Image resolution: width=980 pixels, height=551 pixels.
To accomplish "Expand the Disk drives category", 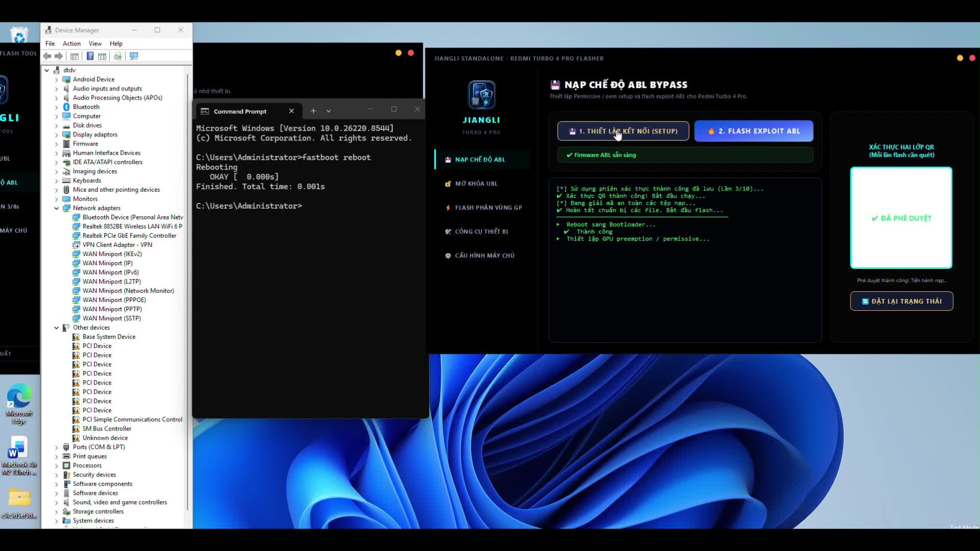I will click(x=57, y=126).
